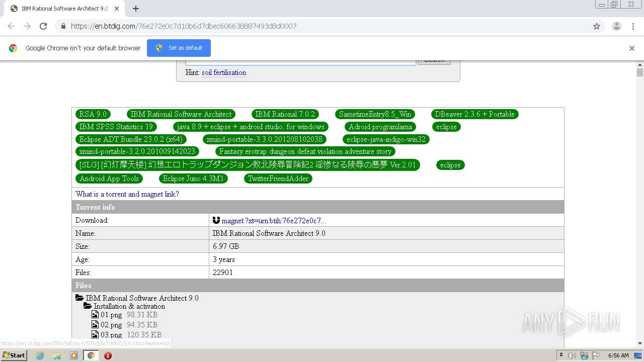Open the IBM Rational 7.0.2 tag
This screenshot has height=362, width=644.
point(285,114)
